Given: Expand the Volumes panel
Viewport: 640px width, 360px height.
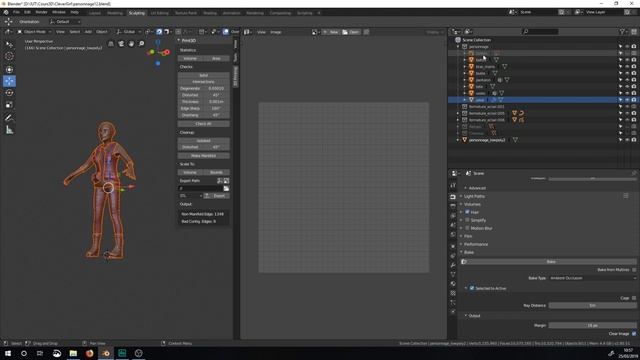Looking at the screenshot, I should [472, 204].
